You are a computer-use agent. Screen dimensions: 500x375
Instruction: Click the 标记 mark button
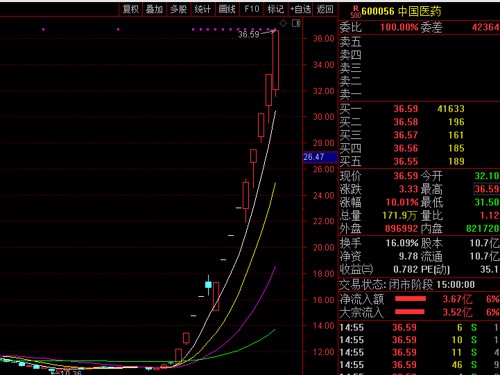click(276, 9)
